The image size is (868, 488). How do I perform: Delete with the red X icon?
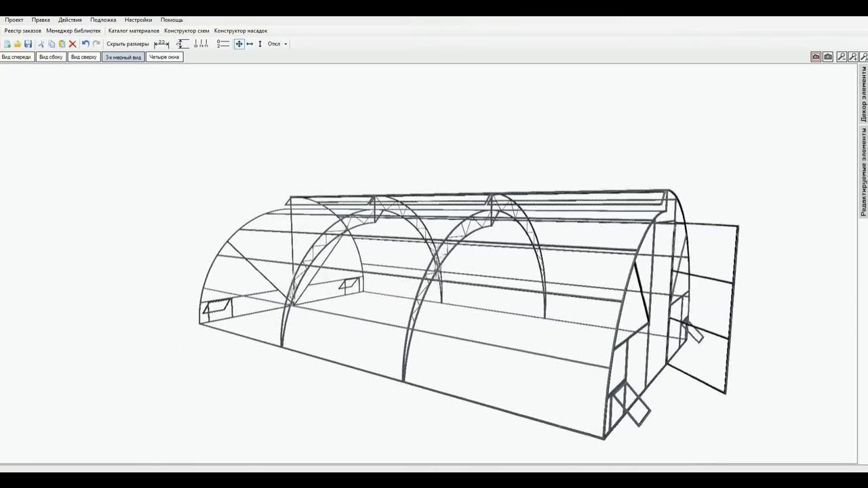[x=73, y=43]
